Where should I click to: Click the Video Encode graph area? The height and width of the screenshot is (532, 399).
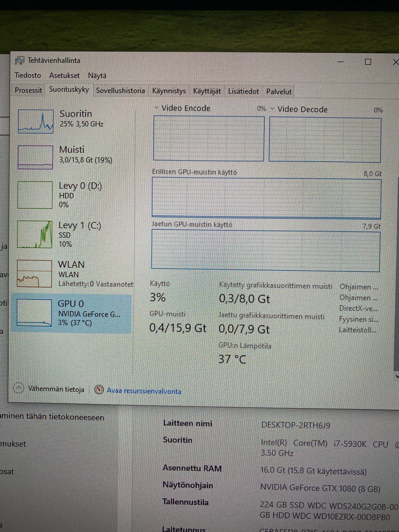click(x=209, y=138)
